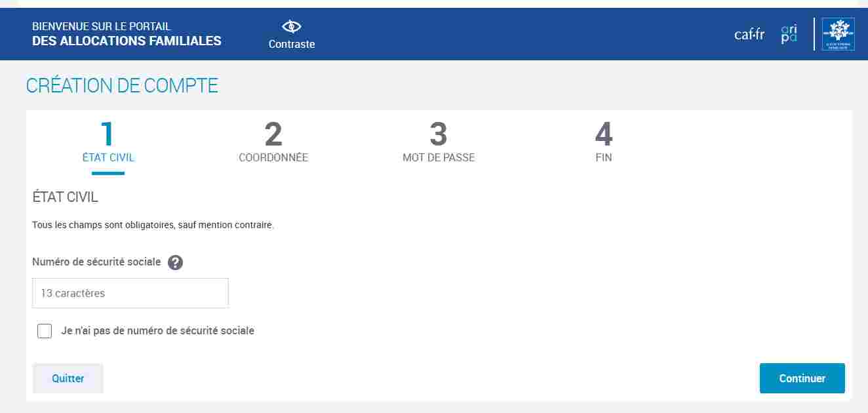The height and width of the screenshot is (413, 868).
Task: Open the MOT DE PASSE step
Action: pyautogui.click(x=439, y=157)
